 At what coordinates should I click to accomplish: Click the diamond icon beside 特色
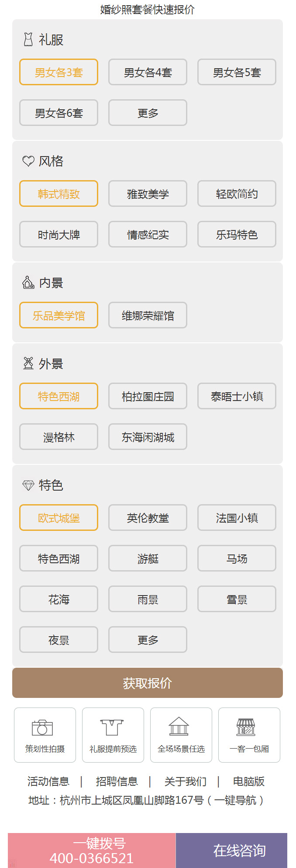tap(28, 485)
